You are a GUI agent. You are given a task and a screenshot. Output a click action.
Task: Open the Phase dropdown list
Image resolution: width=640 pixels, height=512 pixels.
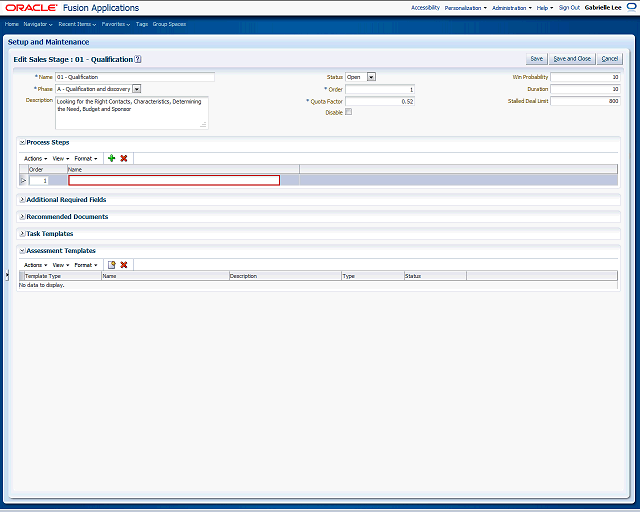[x=137, y=89]
